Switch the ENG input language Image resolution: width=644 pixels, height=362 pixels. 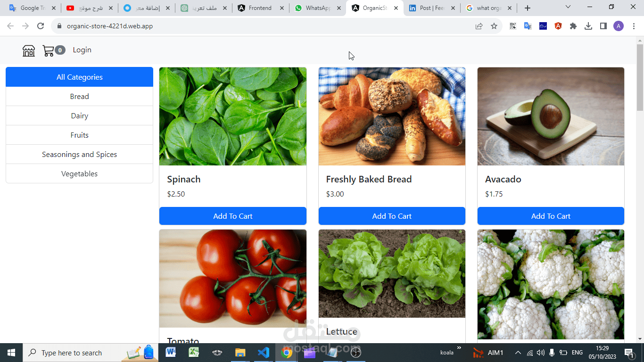577,353
